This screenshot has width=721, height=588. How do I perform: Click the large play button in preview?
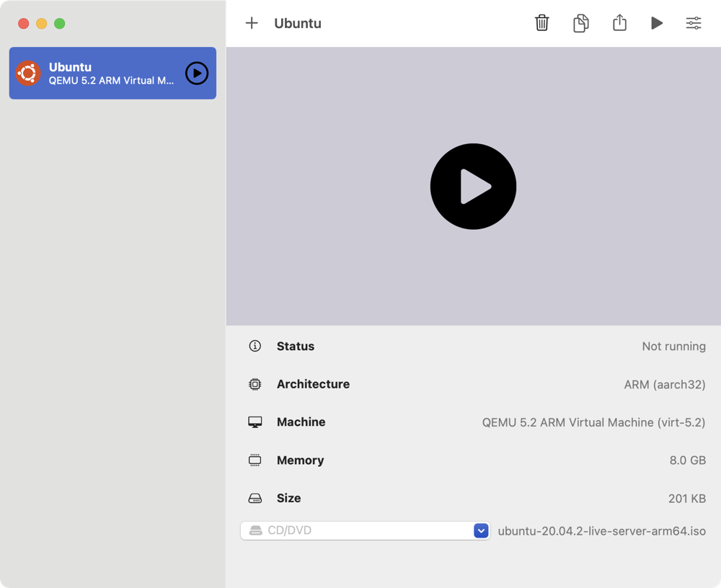473,187
